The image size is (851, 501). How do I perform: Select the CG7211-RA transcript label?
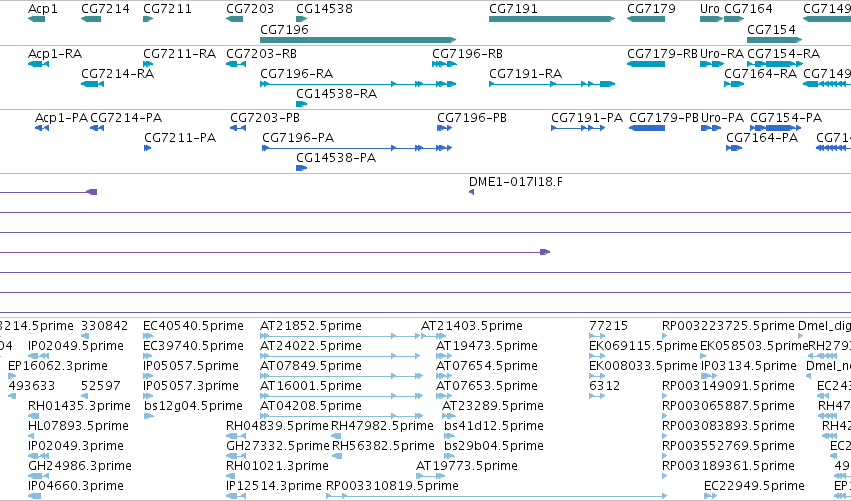(x=180, y=54)
